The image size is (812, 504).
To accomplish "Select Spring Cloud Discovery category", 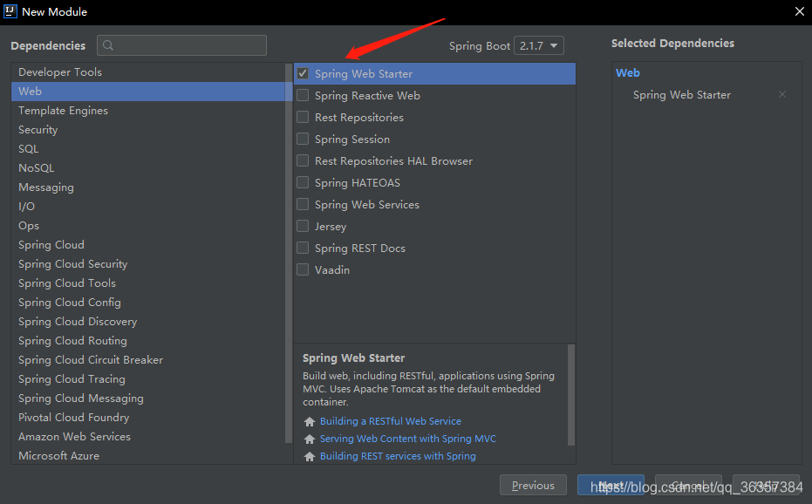I will pyautogui.click(x=148, y=321).
